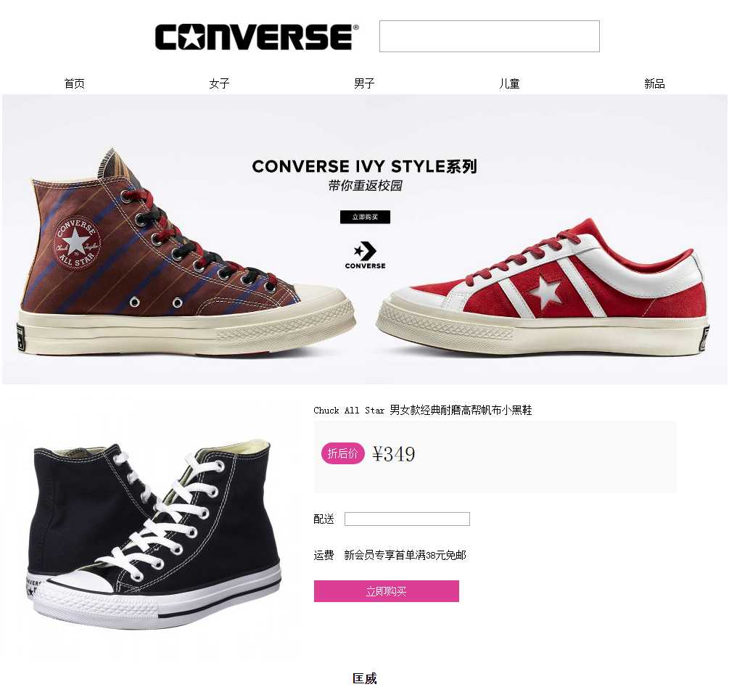This screenshot has width=729, height=700.
Task: Open the 新品 navigation item
Action: pyautogui.click(x=654, y=83)
